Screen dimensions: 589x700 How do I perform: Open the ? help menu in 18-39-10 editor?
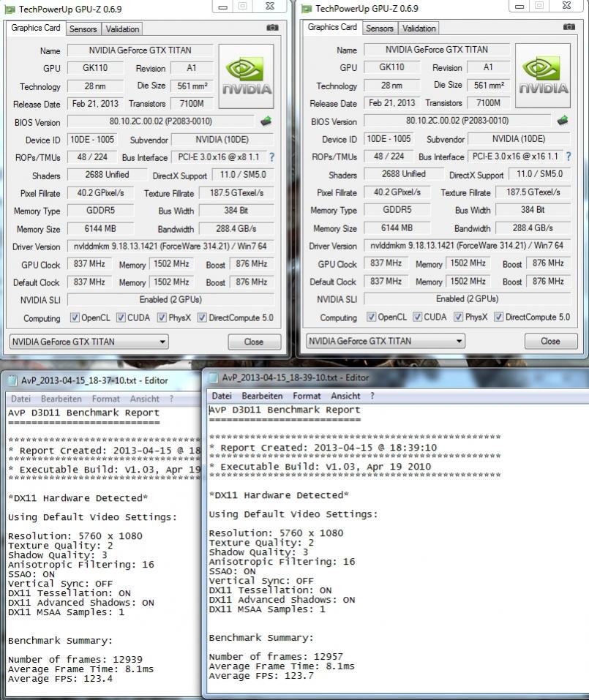click(372, 396)
